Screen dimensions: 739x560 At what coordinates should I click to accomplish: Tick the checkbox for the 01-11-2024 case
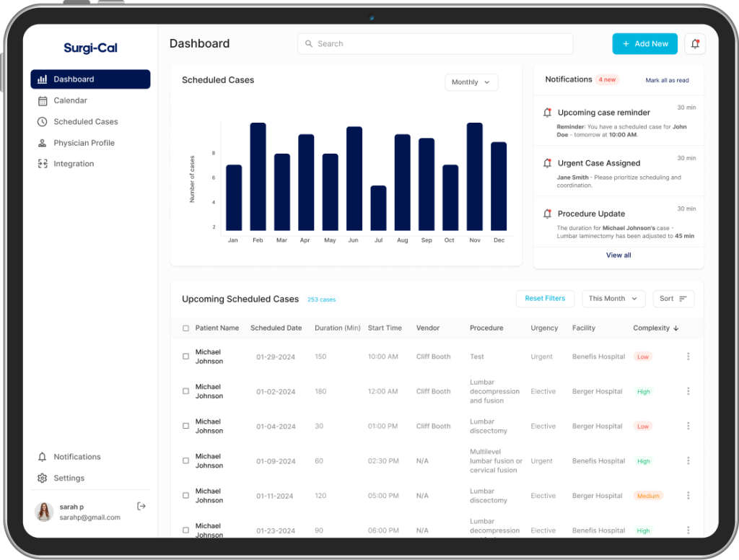tap(185, 496)
